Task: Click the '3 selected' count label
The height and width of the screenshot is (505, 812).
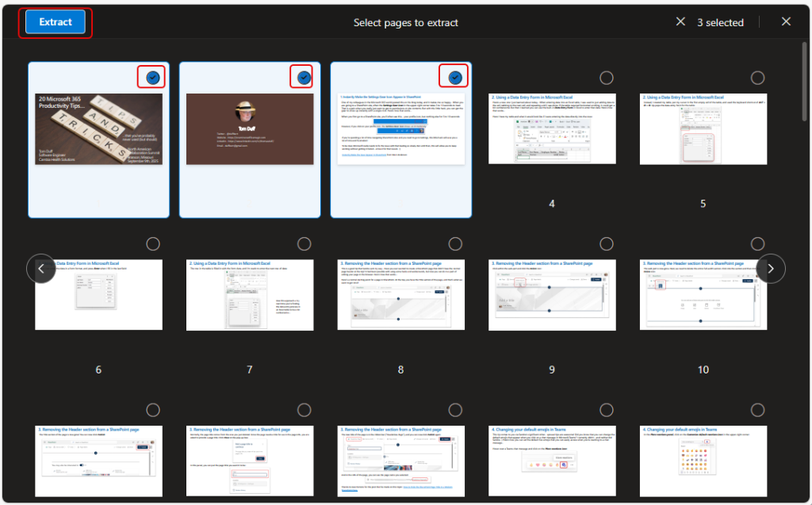Action: tap(720, 22)
